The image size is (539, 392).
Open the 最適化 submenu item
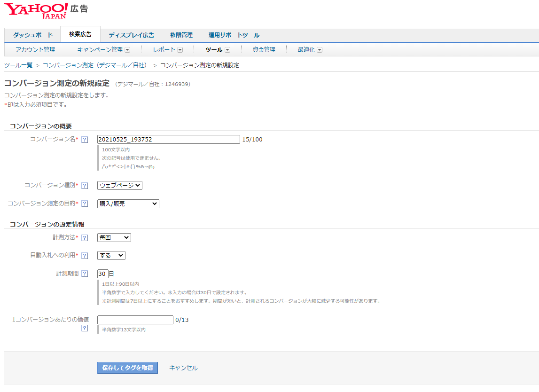tap(306, 50)
